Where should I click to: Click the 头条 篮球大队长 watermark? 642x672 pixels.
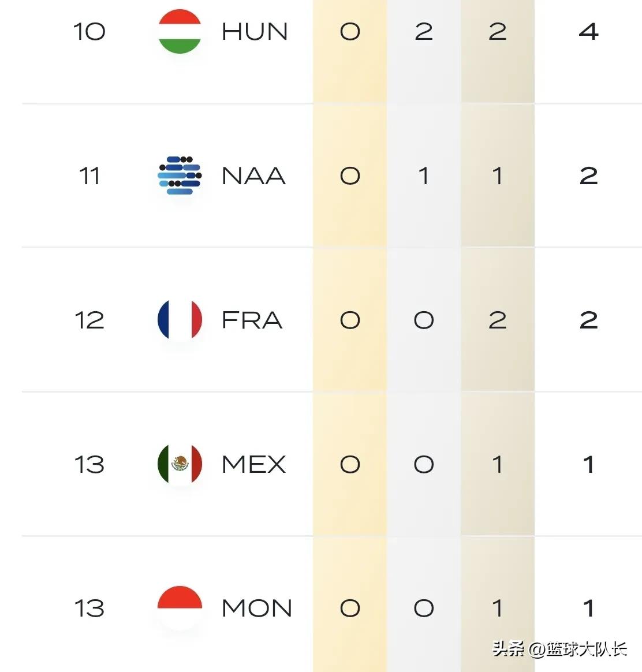(x=559, y=648)
